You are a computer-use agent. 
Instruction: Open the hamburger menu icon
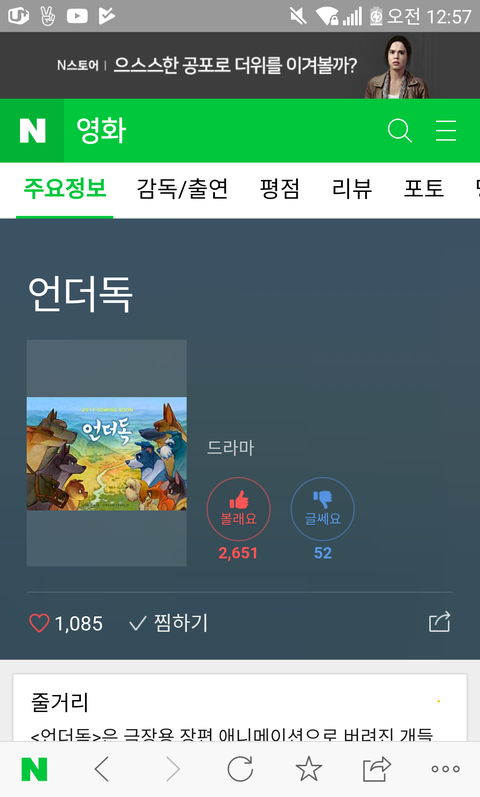click(446, 131)
